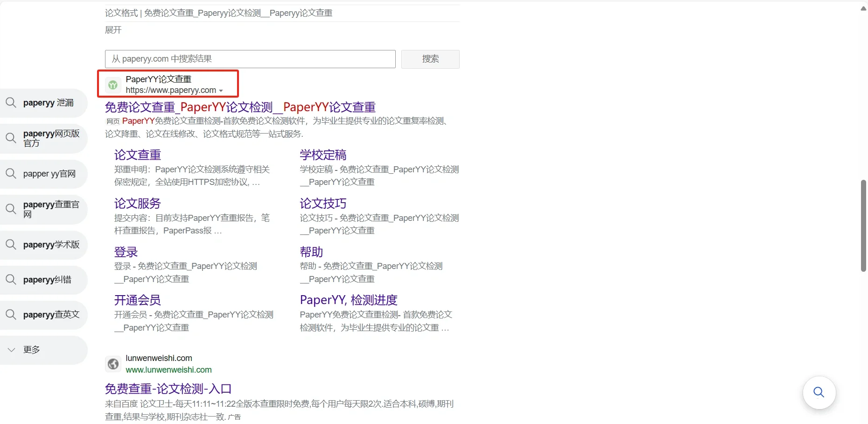The height and width of the screenshot is (424, 868).
Task: Click the https://www.paperyy.com URL text
Action: [171, 90]
